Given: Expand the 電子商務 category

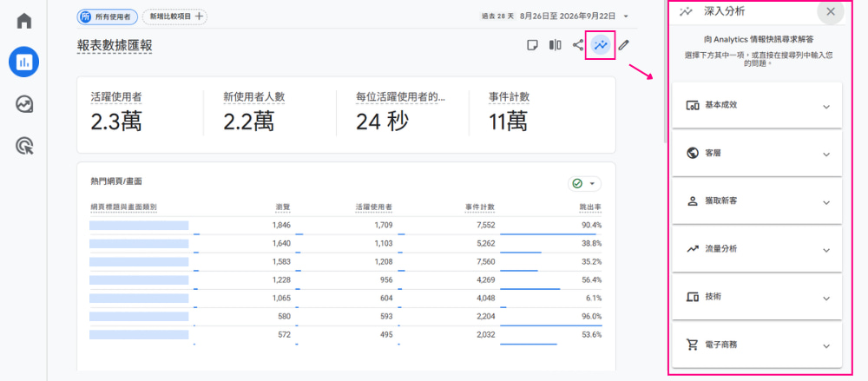Looking at the screenshot, I should [757, 345].
